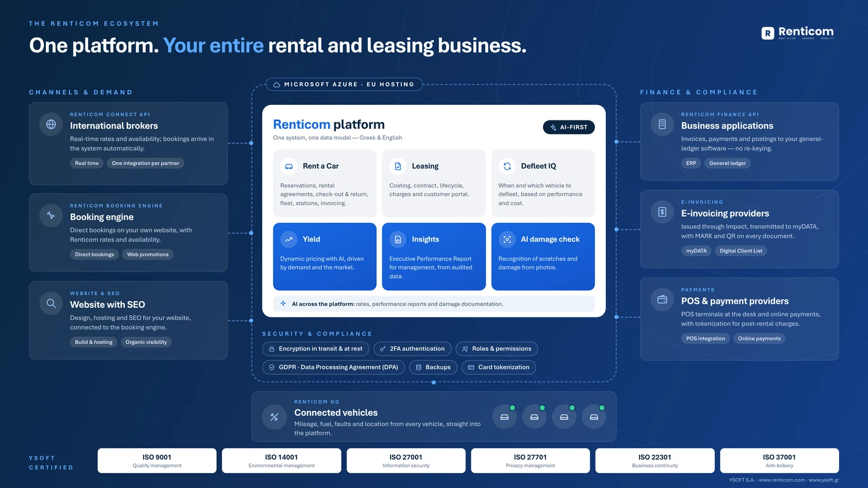868x488 pixels.
Task: Click the card icon in Card tokenization chip
Action: coord(470,367)
